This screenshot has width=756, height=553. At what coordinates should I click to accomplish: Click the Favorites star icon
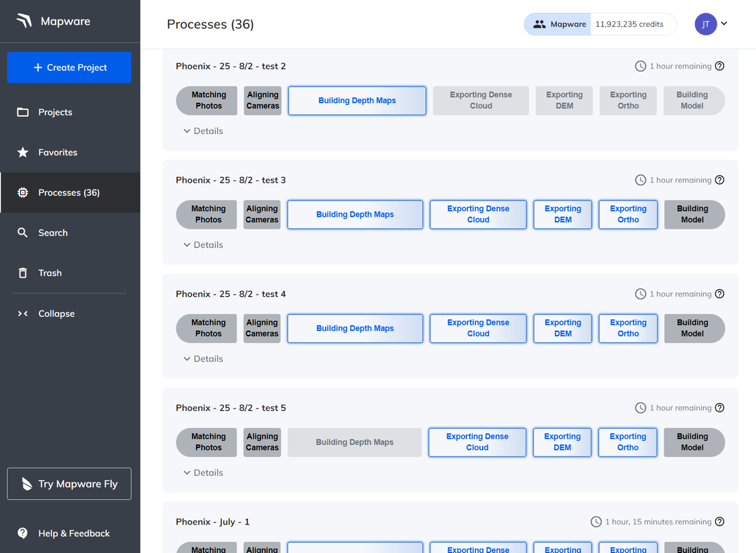[x=23, y=152]
